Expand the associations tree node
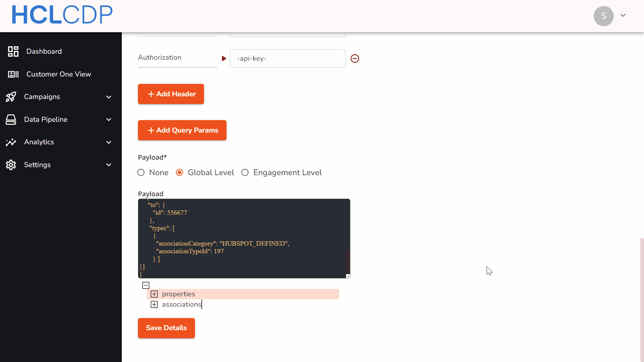 [x=154, y=304]
